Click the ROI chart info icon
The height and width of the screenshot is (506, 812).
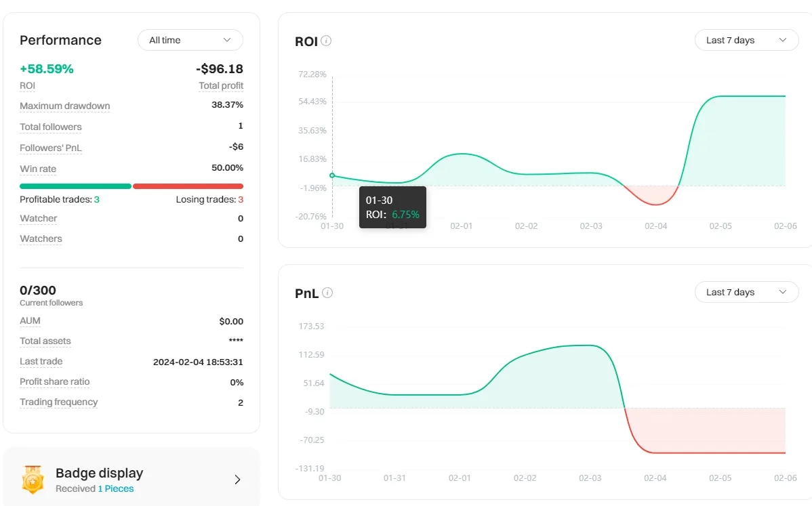326,41
